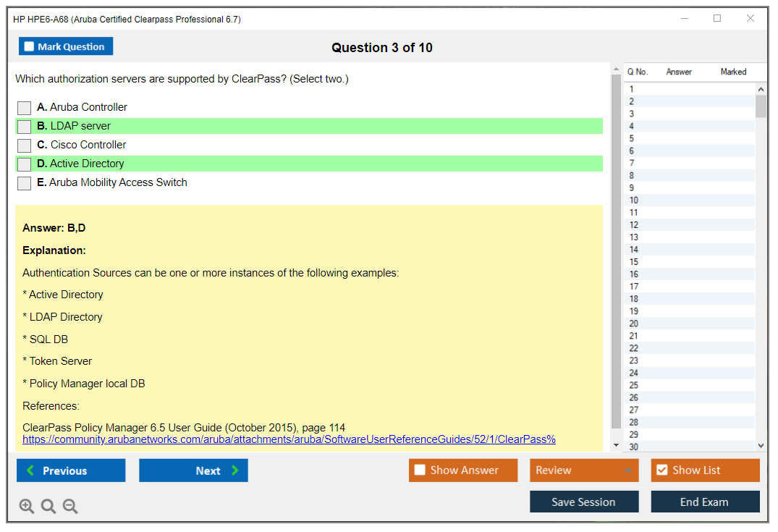Expand the Review dropdown
The height and width of the screenshot is (532, 778).
coord(583,470)
